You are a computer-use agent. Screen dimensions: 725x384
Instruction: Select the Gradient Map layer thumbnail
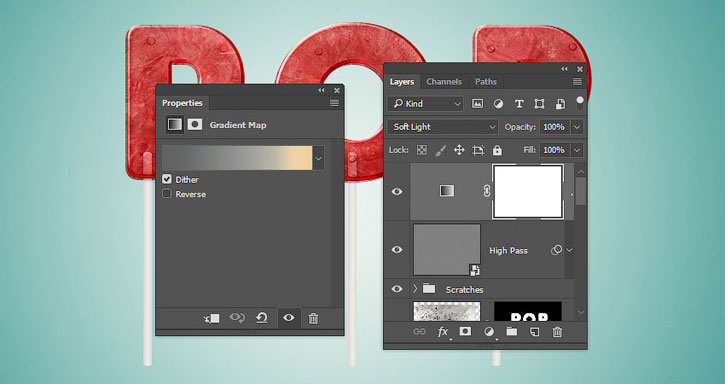pos(447,191)
